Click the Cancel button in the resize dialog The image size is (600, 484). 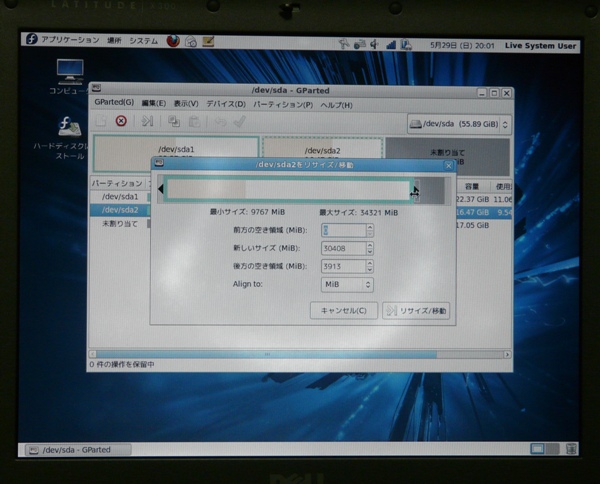[343, 311]
